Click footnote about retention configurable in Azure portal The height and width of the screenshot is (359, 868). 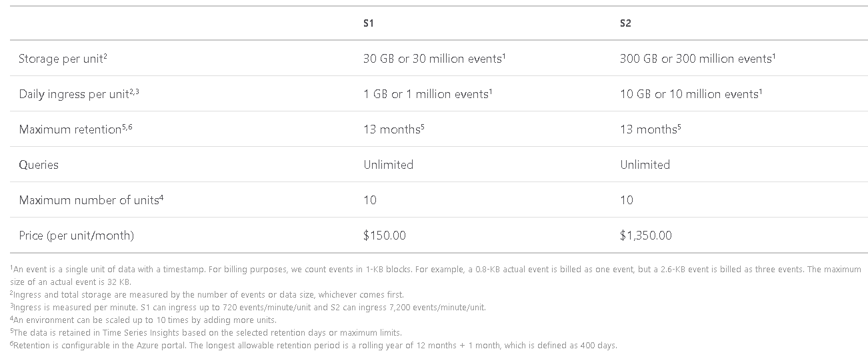point(313,345)
